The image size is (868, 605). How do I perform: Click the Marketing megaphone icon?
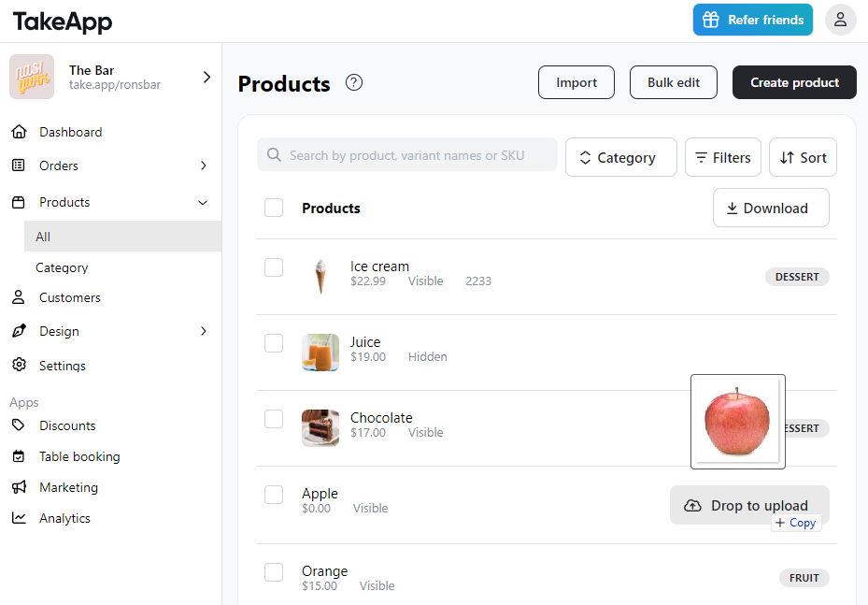pos(19,487)
